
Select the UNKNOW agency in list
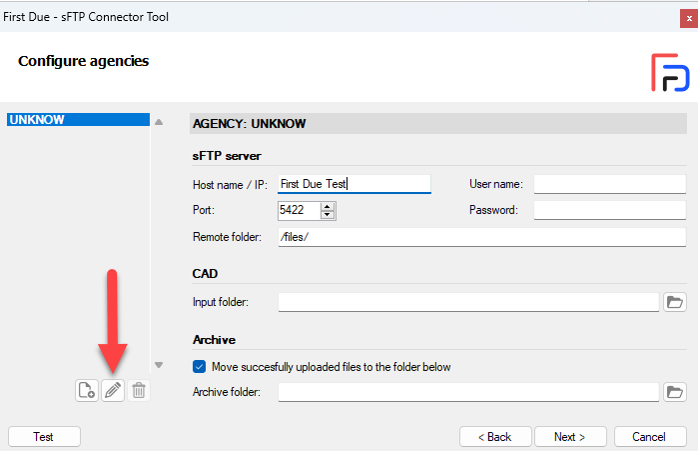(78, 119)
